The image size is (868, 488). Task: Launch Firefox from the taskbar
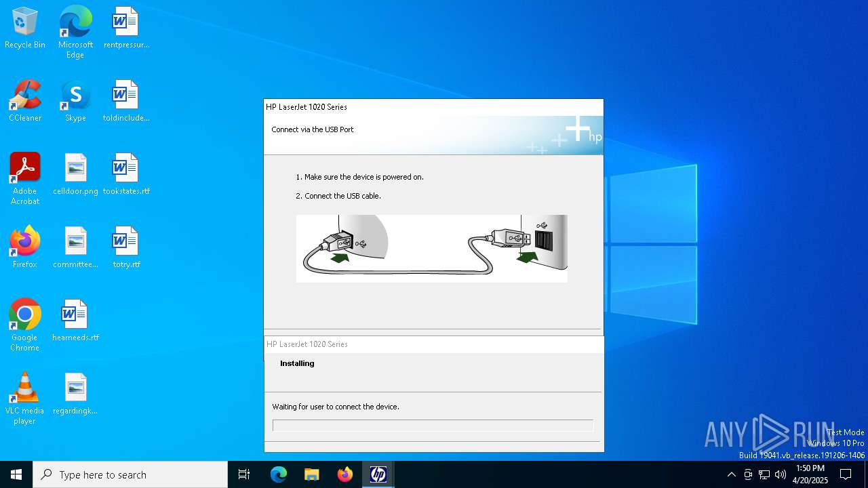[x=345, y=474]
